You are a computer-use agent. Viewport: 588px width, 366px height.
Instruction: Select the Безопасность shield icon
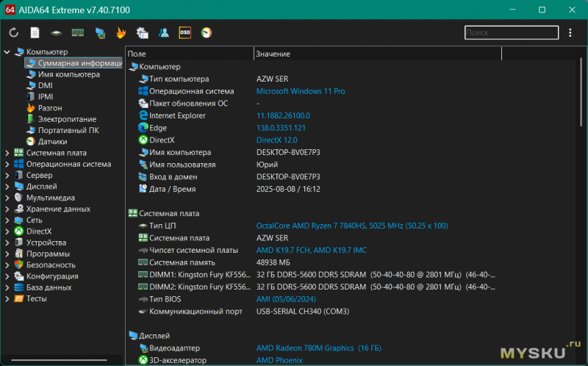(x=19, y=265)
